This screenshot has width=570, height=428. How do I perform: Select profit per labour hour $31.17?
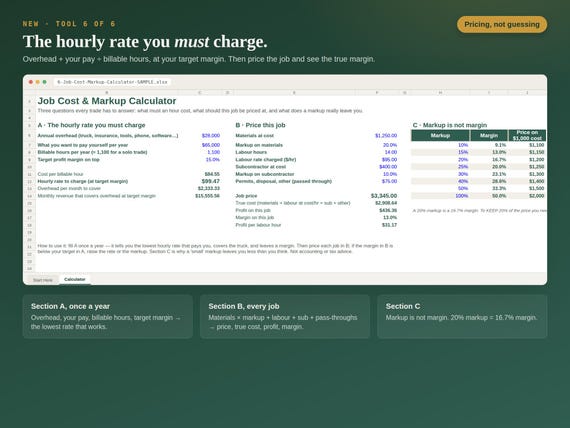[389, 225]
